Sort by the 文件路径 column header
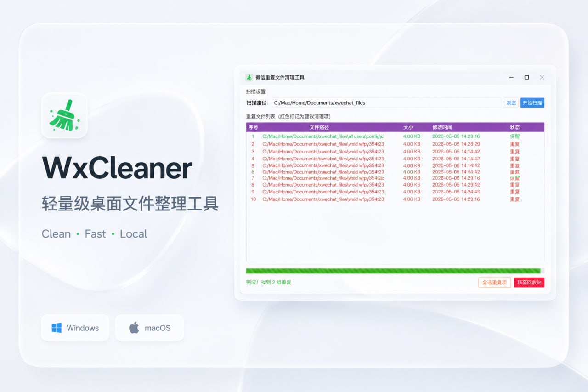The width and height of the screenshot is (588, 392). tap(319, 127)
